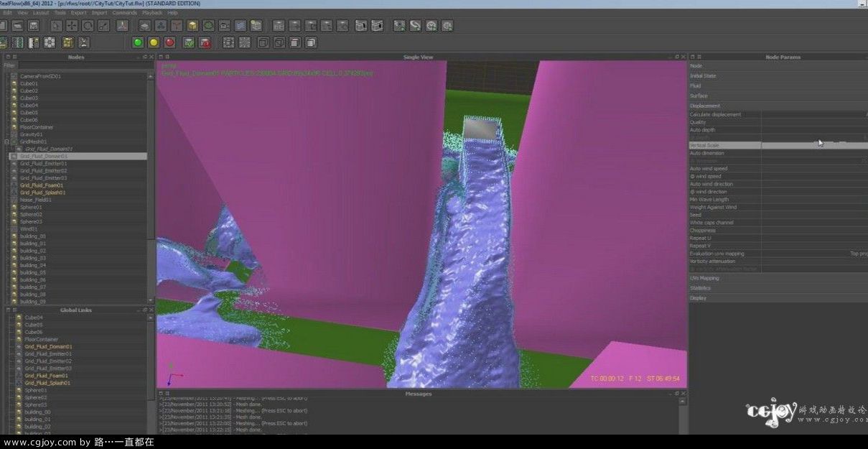Screen dimensions: 868x449
Task: Click the Min Wave Length parameter row
Action: coord(778,200)
